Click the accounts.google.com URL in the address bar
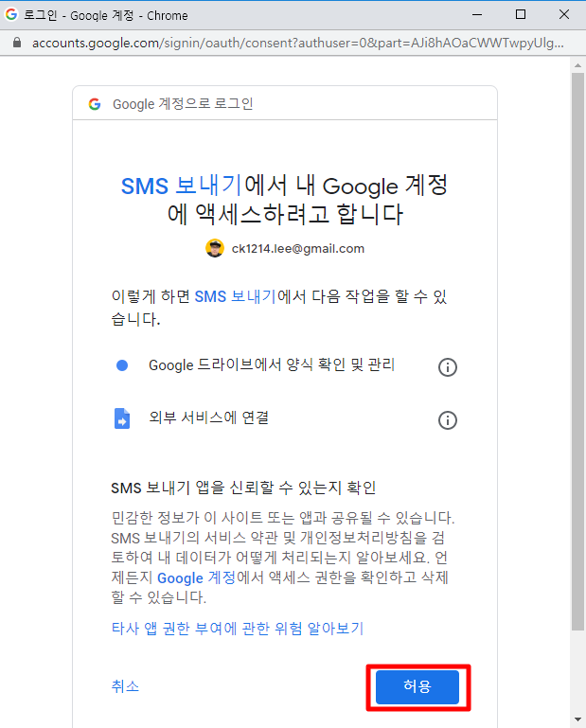The image size is (586, 728). click(293, 44)
